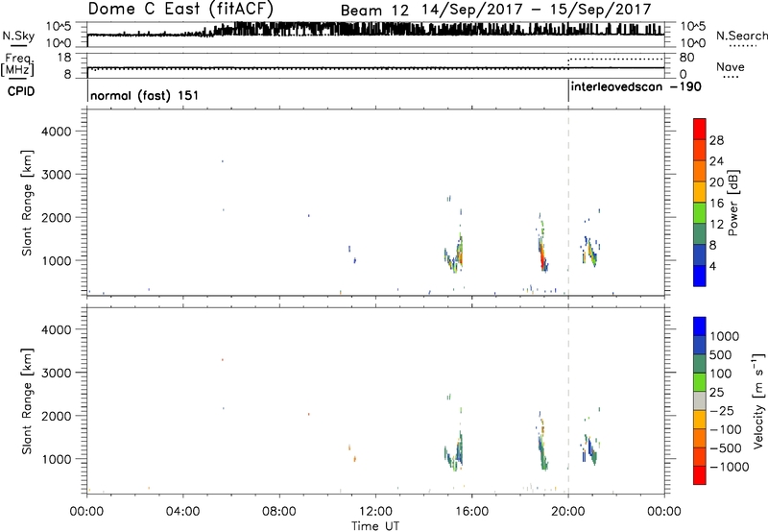
Task: Click the 'interleavedscan -190' CPID text
Action: (x=636, y=87)
